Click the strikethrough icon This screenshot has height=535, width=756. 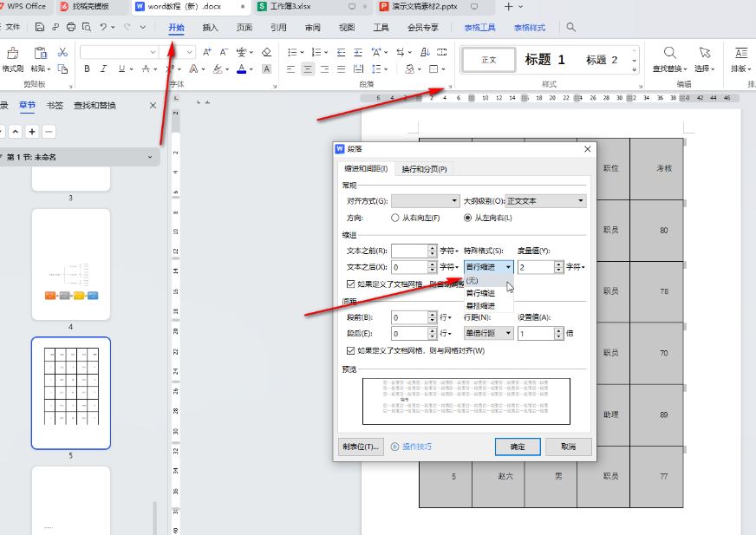(x=147, y=69)
